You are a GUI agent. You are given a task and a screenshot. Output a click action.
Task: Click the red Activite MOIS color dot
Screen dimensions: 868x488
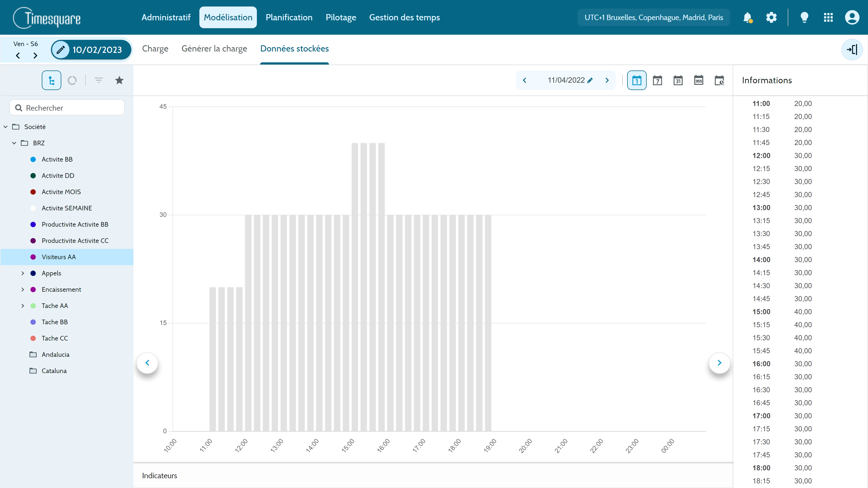coord(33,192)
